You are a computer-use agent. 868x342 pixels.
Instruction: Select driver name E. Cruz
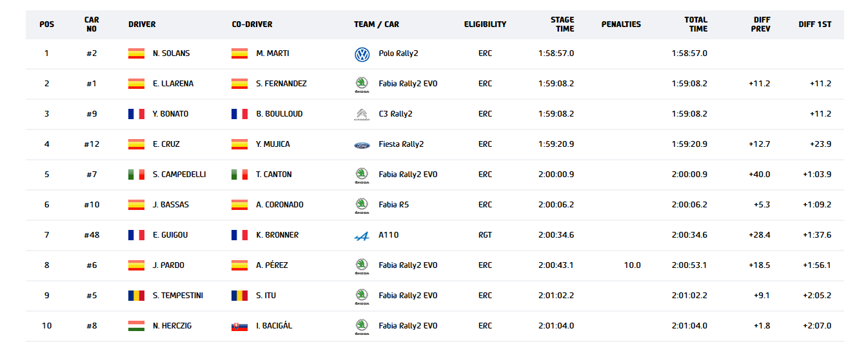click(166, 144)
